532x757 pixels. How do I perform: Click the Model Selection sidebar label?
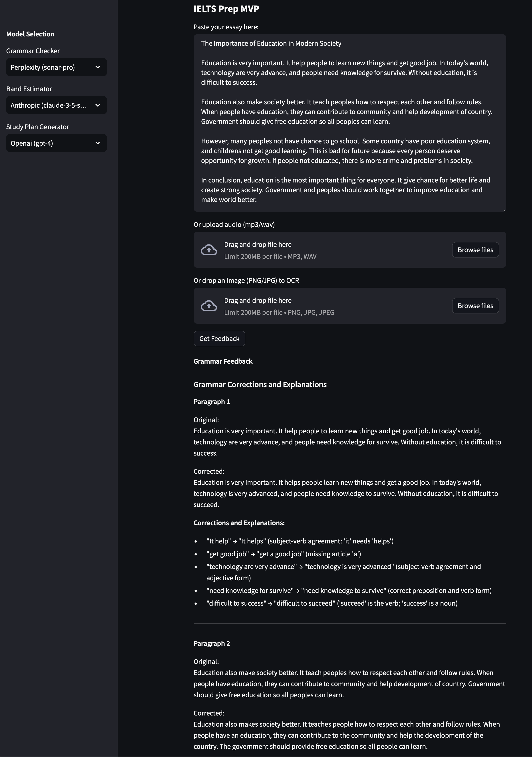pyautogui.click(x=30, y=34)
